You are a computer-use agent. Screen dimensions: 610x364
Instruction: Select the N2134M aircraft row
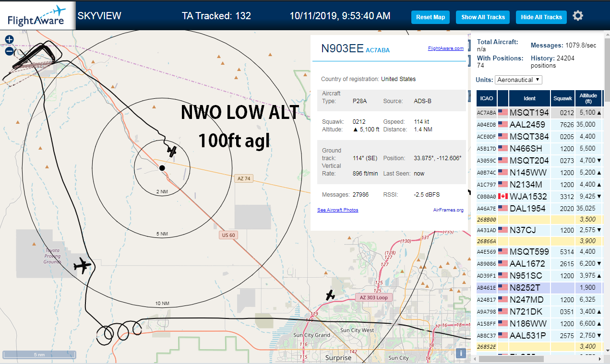[x=539, y=185]
